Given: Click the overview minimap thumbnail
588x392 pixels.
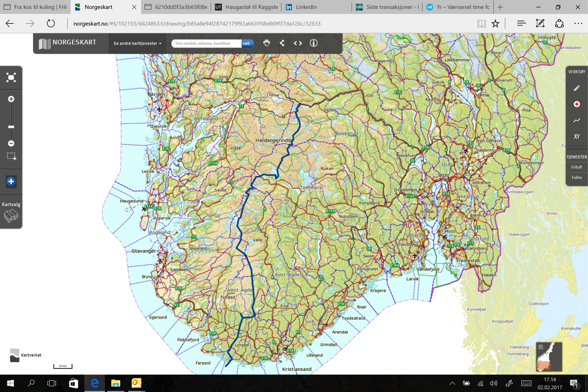Looking at the screenshot, I should click(549, 357).
